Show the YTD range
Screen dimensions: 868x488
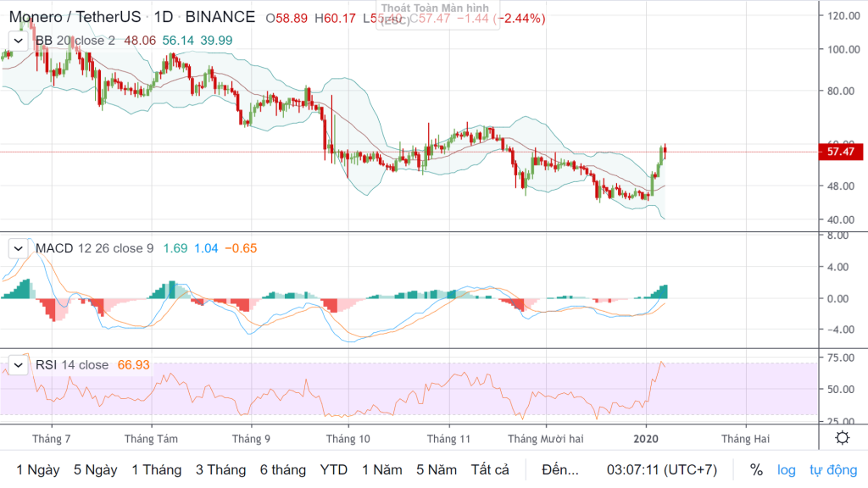(x=335, y=469)
